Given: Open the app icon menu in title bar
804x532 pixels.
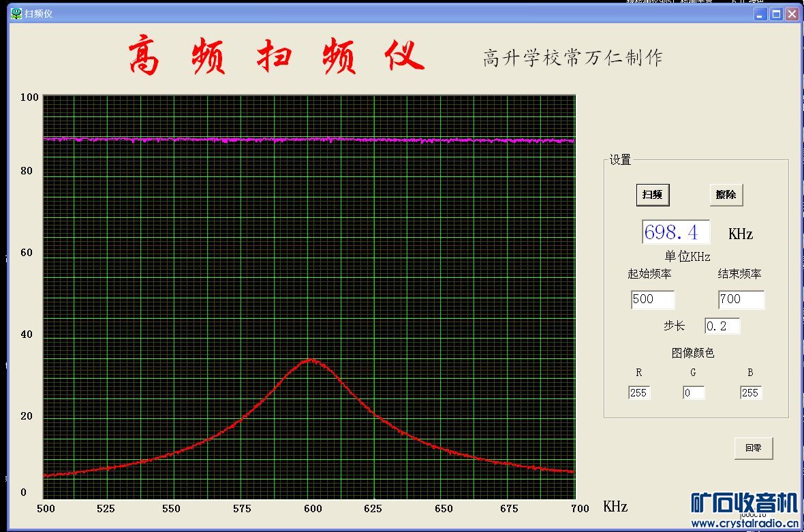Looking at the screenshot, I should tap(16, 14).
